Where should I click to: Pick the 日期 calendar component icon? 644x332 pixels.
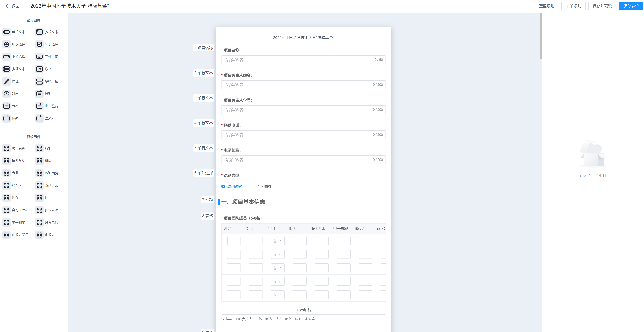(x=39, y=94)
